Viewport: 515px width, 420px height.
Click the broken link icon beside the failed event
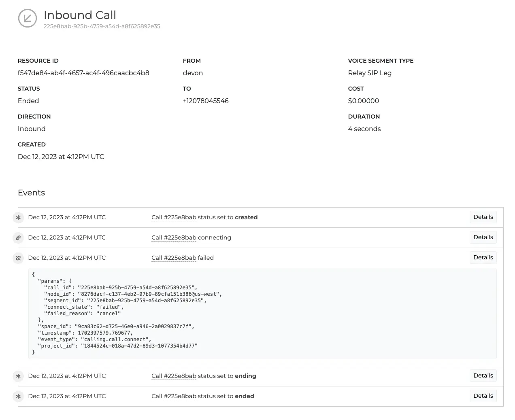click(x=18, y=258)
